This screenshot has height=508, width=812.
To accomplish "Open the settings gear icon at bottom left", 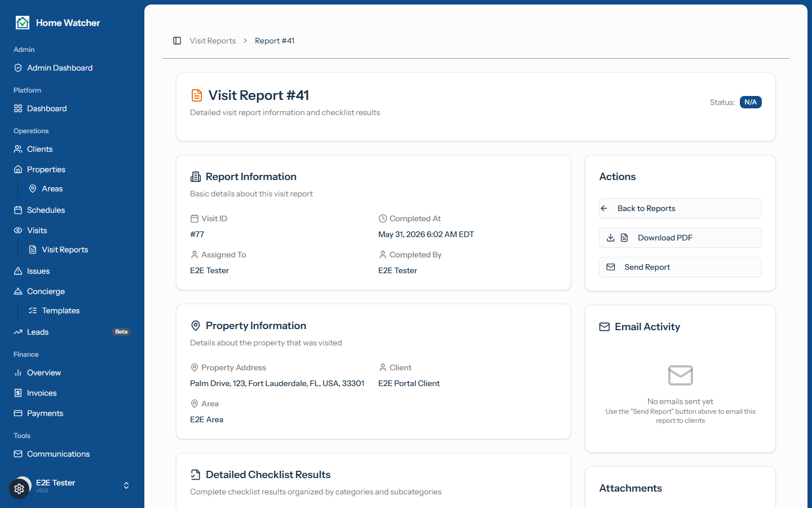I will (19, 489).
